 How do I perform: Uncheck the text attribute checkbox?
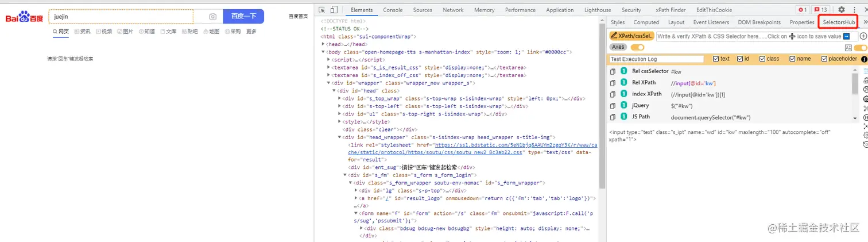click(x=715, y=59)
